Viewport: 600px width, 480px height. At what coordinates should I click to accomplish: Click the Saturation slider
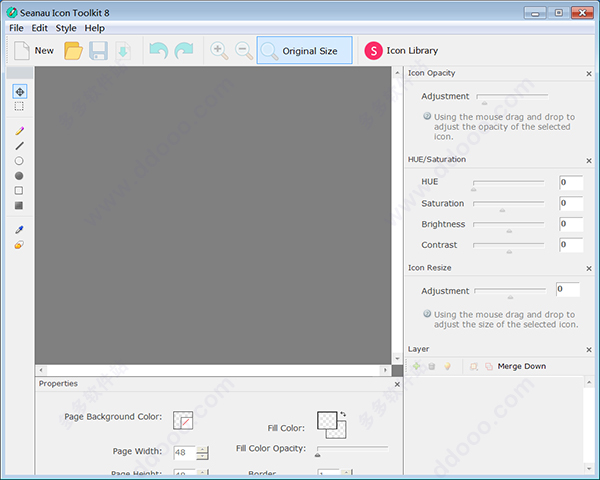point(509,205)
